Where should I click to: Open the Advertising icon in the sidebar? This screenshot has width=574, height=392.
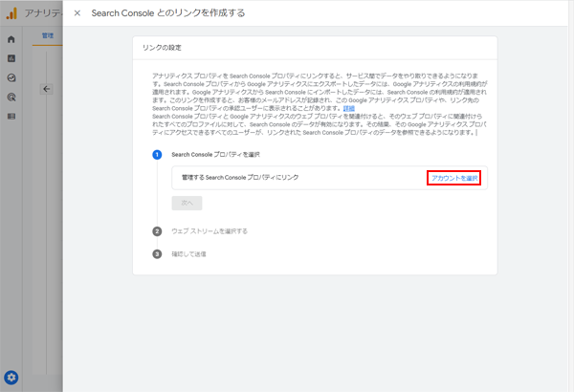[11, 98]
